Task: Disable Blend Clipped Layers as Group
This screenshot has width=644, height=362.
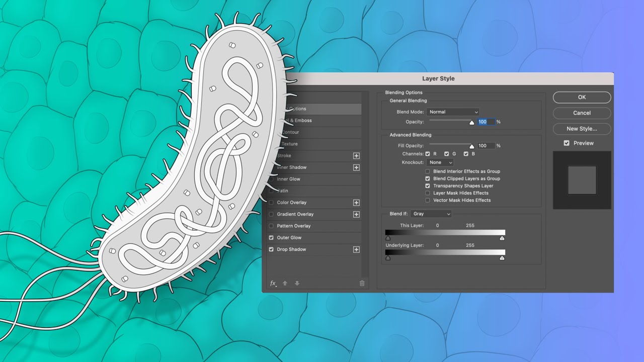Action: [x=428, y=178]
